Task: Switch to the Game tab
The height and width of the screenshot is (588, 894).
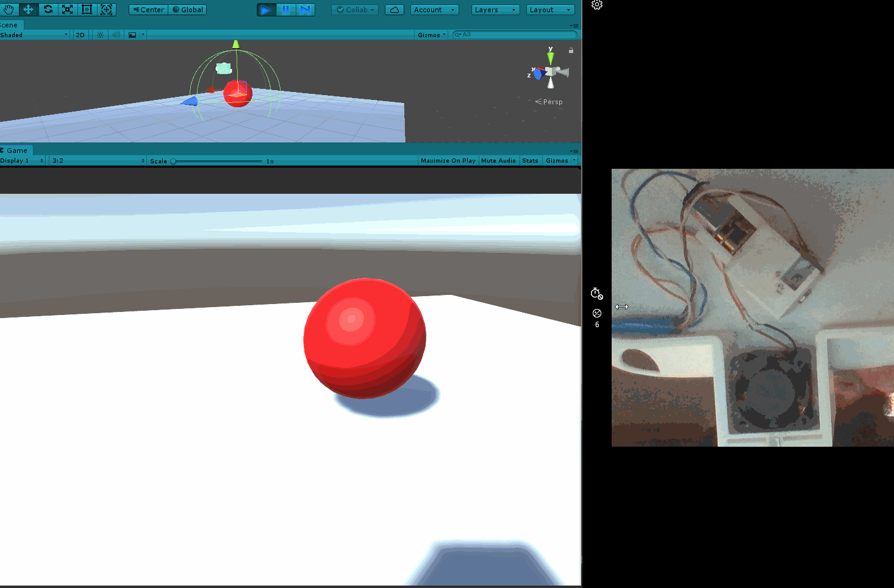Action: point(16,150)
